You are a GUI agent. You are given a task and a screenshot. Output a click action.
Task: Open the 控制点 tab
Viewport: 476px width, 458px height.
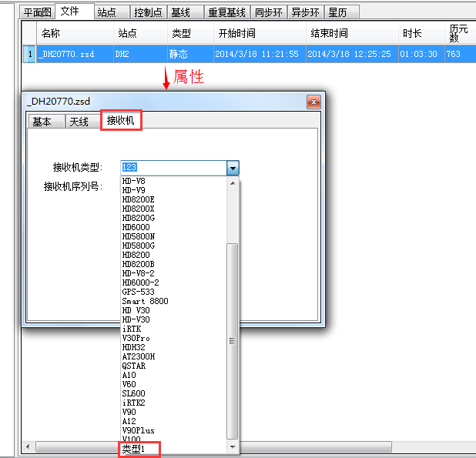point(149,12)
